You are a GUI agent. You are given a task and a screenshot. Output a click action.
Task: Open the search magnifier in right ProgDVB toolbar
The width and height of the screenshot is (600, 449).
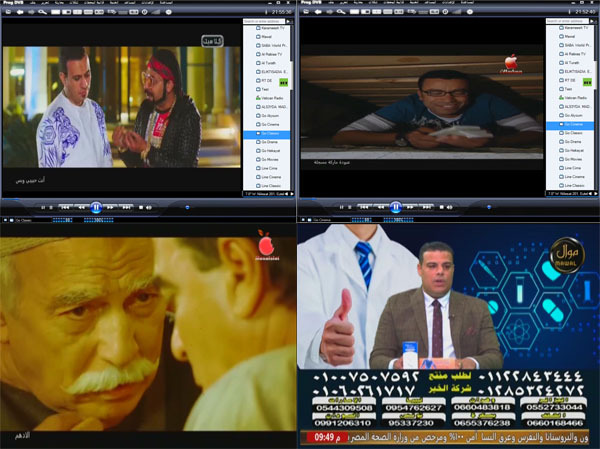(x=341, y=12)
